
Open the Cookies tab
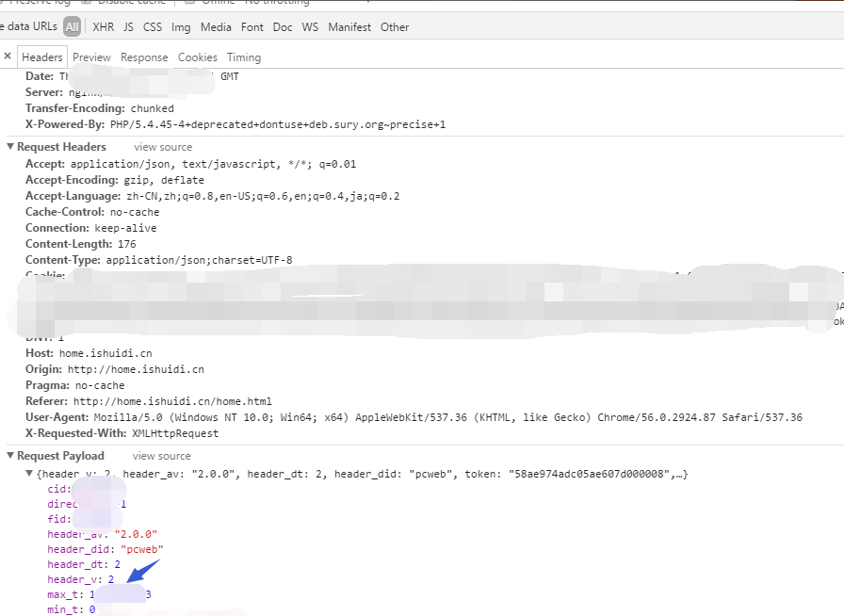[198, 57]
